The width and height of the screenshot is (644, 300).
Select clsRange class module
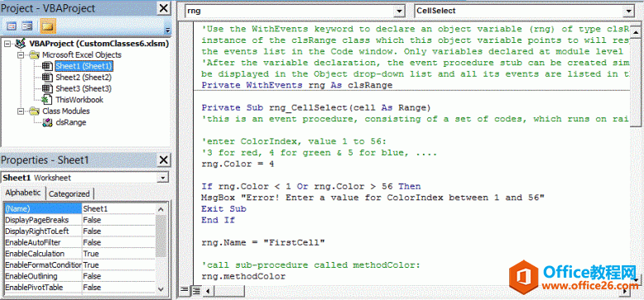[x=70, y=122]
